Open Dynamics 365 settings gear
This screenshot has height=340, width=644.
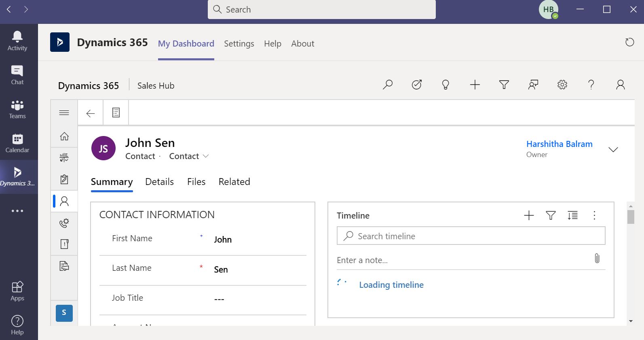pos(562,85)
